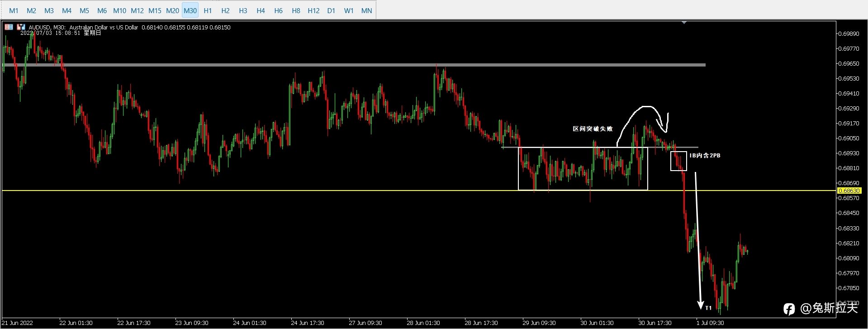Switch chart to M20 timeframe
The image size is (868, 329).
tap(172, 10)
